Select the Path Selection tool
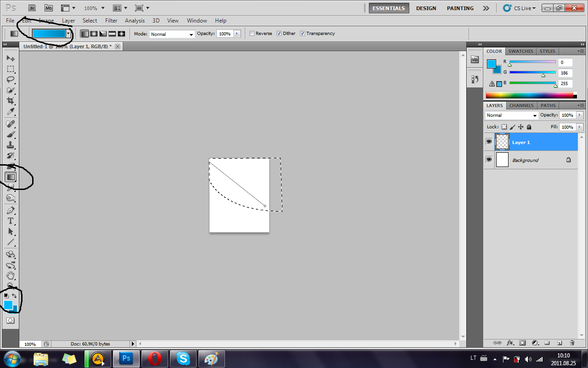This screenshot has height=368, width=588. (x=11, y=231)
